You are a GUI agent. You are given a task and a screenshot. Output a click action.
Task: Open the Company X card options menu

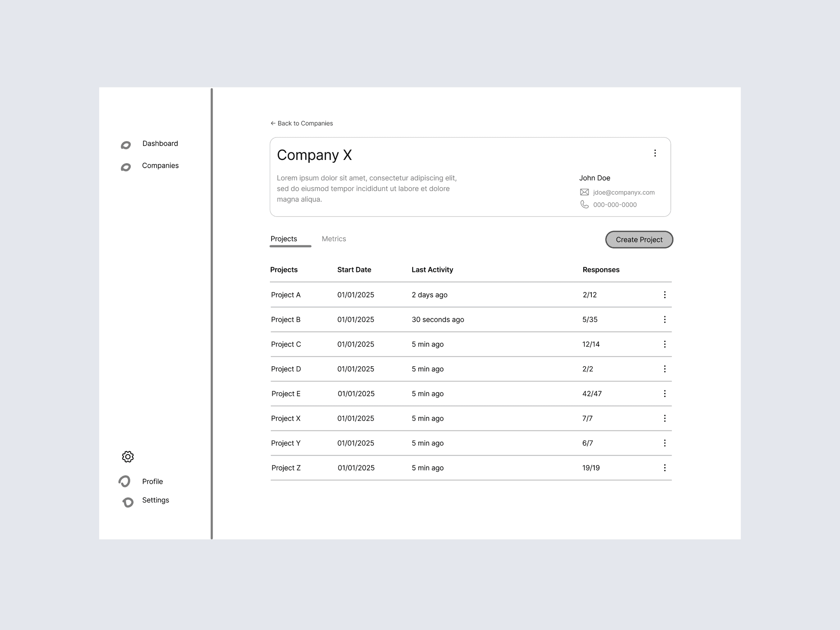[655, 153]
